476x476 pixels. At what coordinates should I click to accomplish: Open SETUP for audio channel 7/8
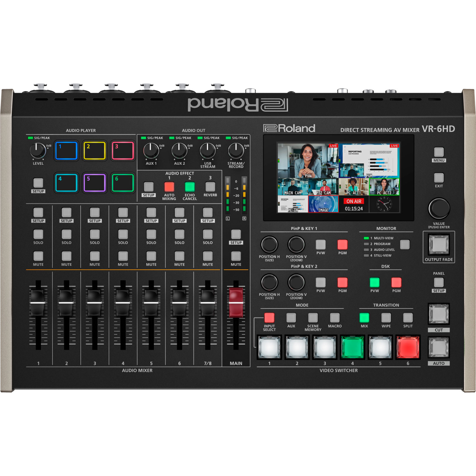coord(208,212)
